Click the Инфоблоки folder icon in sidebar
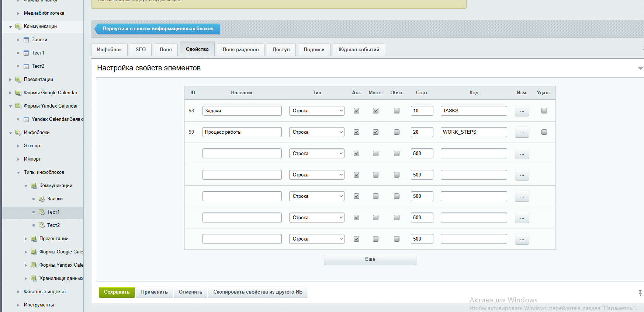The height and width of the screenshot is (312, 644). point(18,133)
